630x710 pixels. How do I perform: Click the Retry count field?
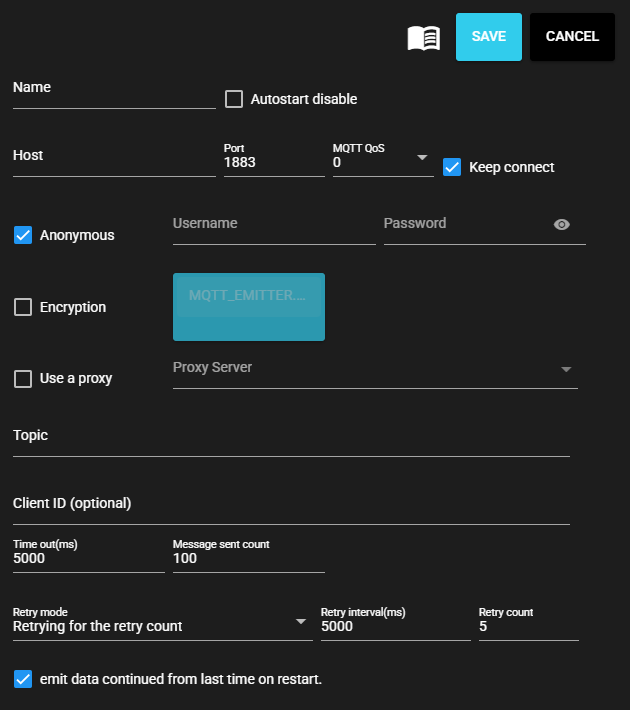coord(528,627)
